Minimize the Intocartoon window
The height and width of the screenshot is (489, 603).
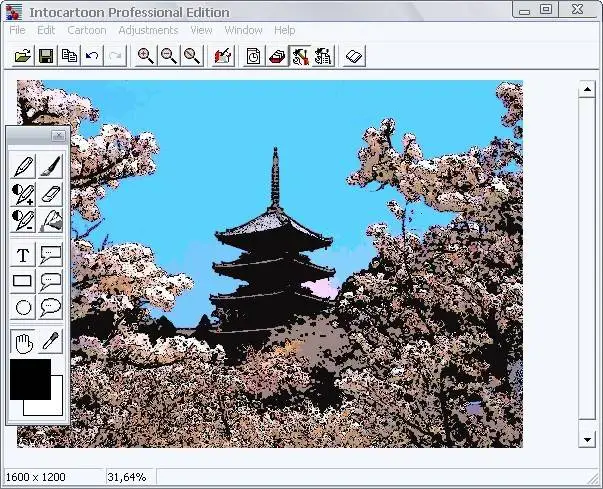click(x=525, y=10)
